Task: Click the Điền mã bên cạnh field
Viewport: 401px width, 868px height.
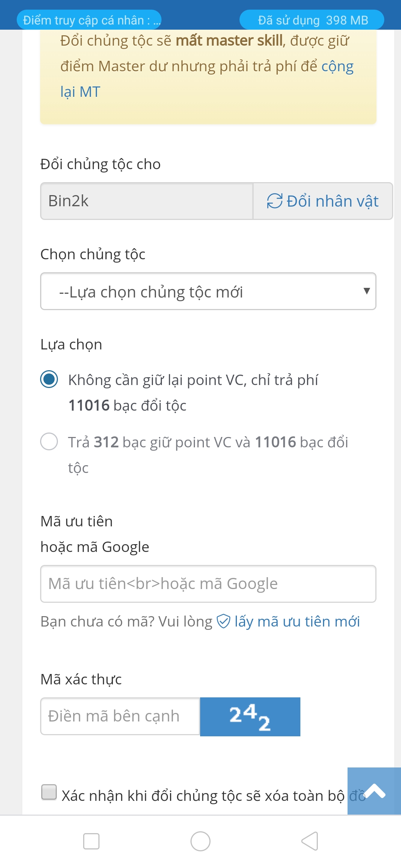Action: coord(120,716)
